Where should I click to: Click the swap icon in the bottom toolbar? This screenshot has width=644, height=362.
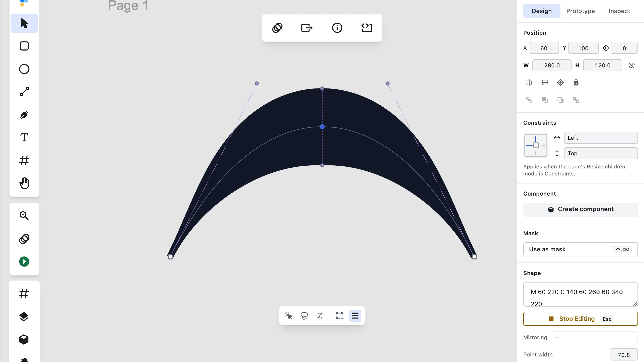pyautogui.click(x=320, y=316)
